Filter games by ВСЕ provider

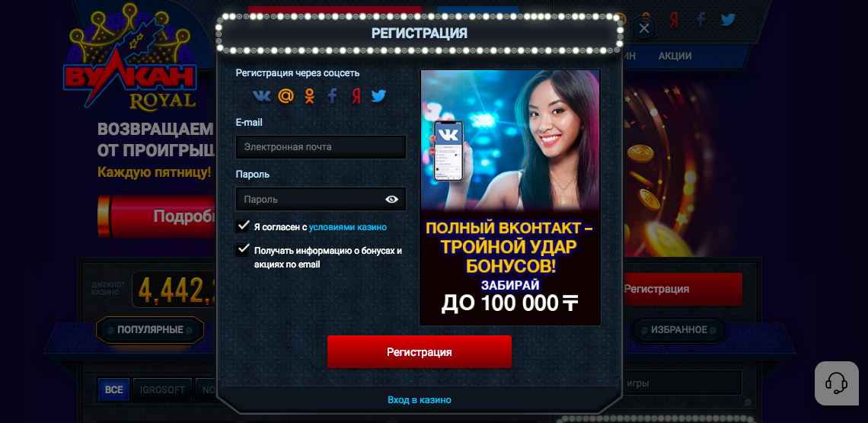click(114, 389)
